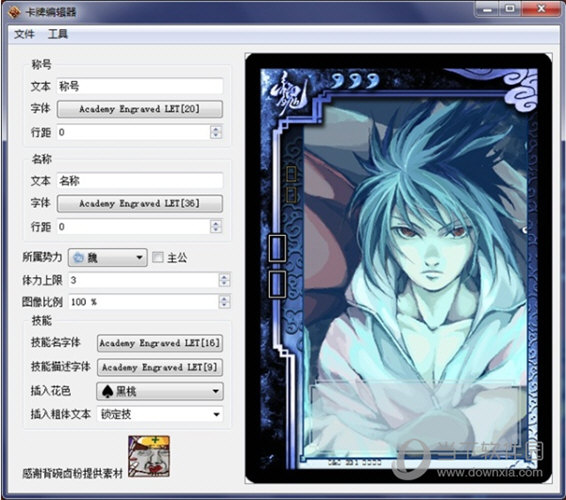Increase the 体力上限 stepper value
The height and width of the screenshot is (500, 566).
(x=224, y=277)
